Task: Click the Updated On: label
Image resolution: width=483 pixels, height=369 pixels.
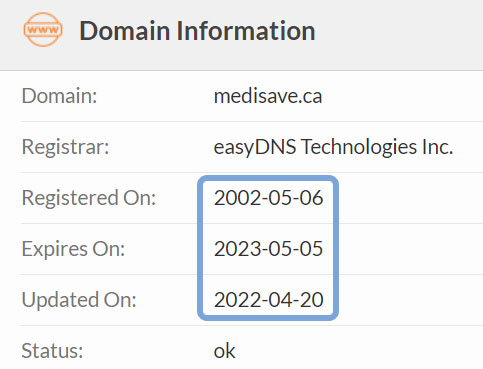Action: 79,300
